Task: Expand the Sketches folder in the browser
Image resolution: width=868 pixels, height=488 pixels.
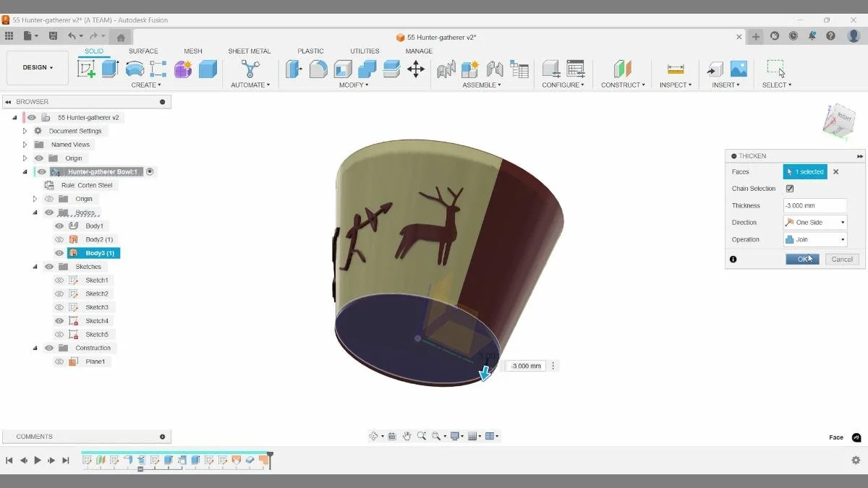Action: [x=35, y=266]
